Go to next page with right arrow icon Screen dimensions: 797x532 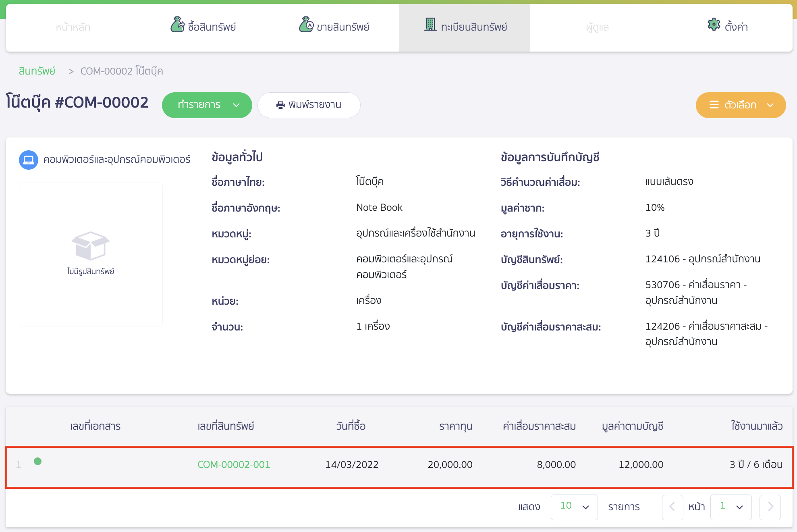click(x=770, y=507)
